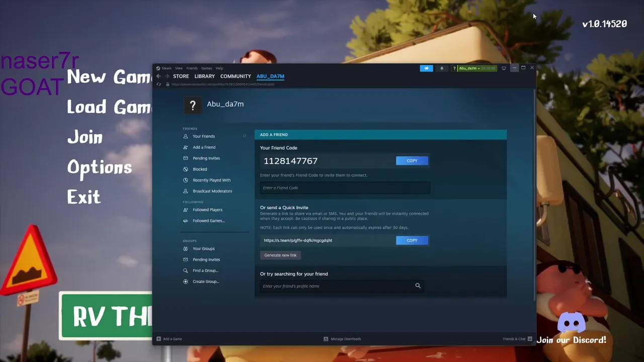Open Friends & Chat
This screenshot has height=362, width=644.
[x=517, y=339]
